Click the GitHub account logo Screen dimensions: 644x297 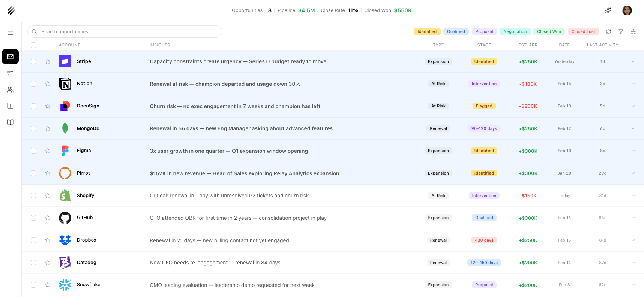[65, 218]
